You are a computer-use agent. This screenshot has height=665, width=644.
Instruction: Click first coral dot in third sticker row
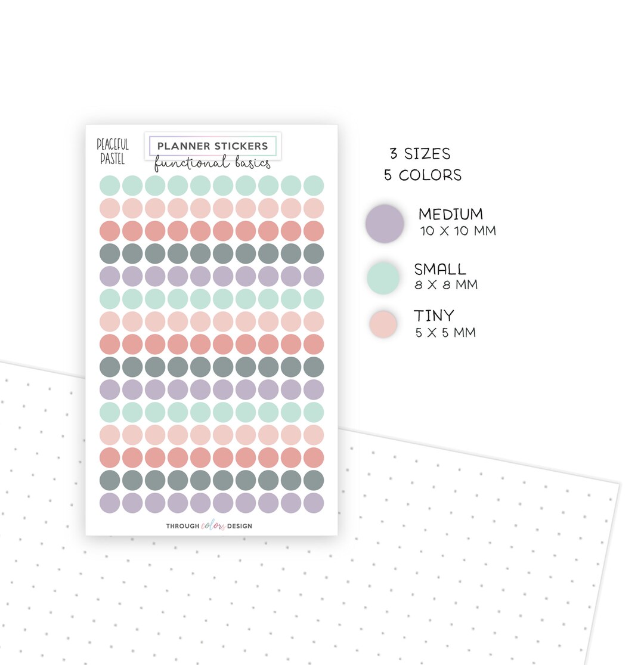(x=110, y=231)
